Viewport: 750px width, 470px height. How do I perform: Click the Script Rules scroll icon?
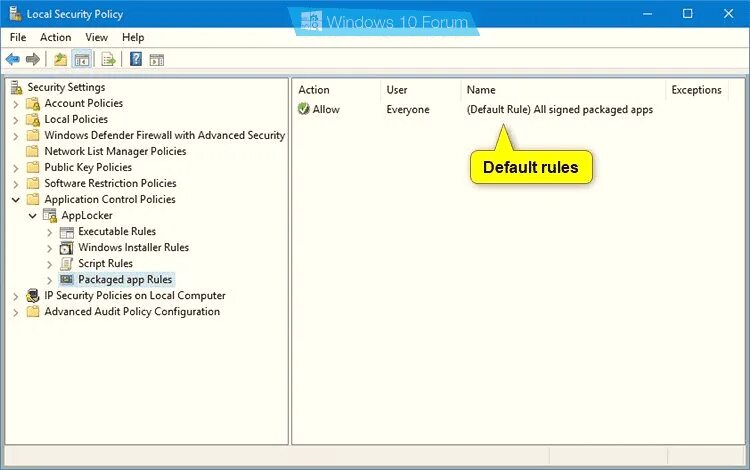point(66,264)
